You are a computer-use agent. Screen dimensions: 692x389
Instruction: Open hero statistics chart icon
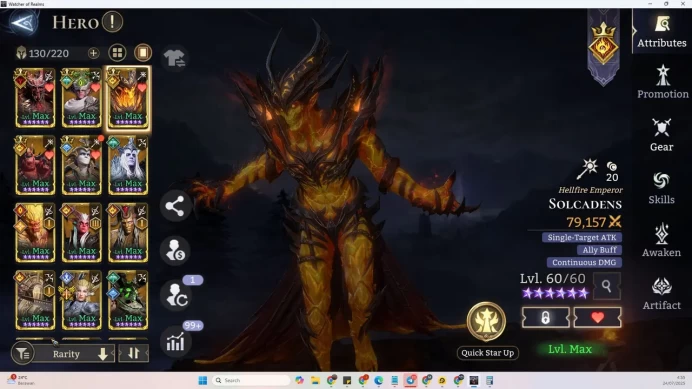tap(175, 341)
